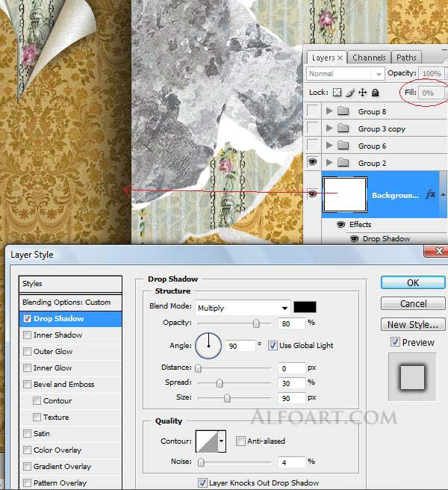Toggle the Preview checkbox
The height and width of the screenshot is (490, 448).
coord(395,342)
